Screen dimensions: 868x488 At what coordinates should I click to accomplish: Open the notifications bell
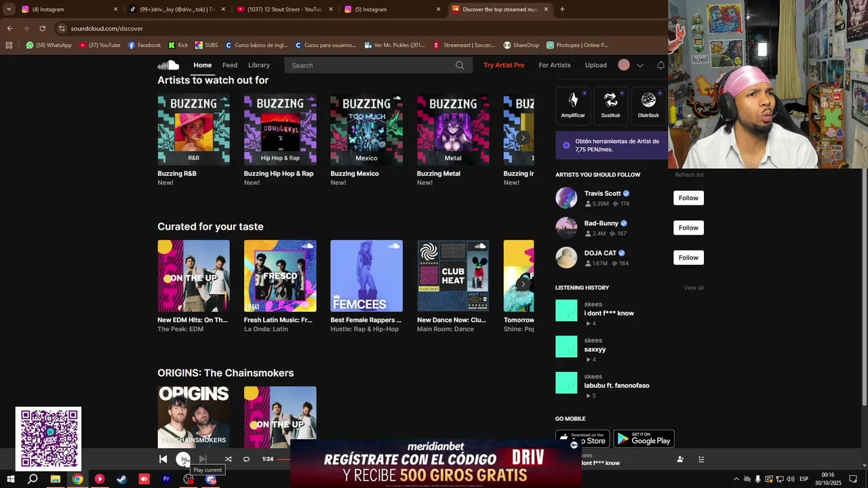coord(660,65)
